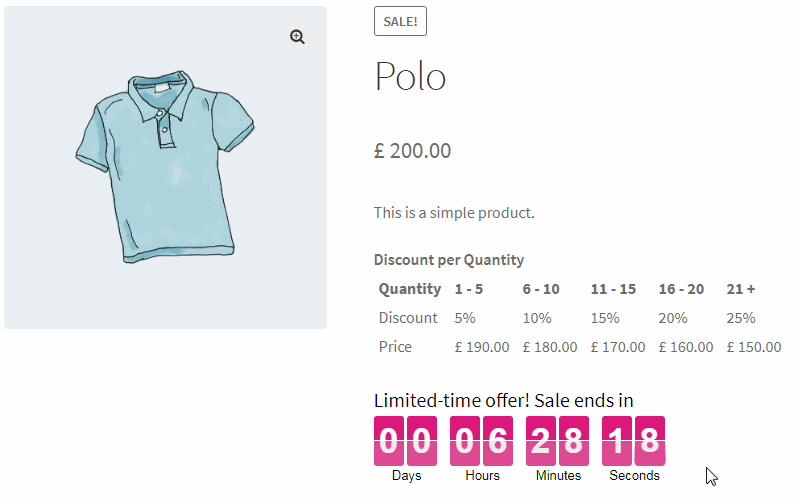The width and height of the screenshot is (799, 500).
Task: Click the 'This is a simple product' description
Action: click(454, 213)
